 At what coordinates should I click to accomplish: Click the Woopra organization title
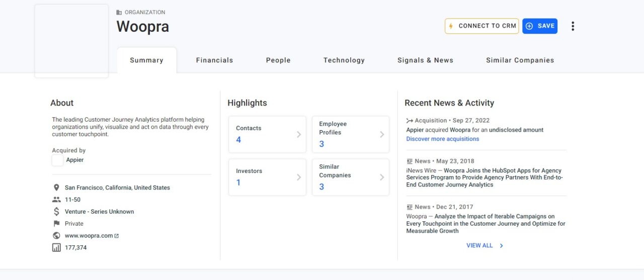pos(143,27)
